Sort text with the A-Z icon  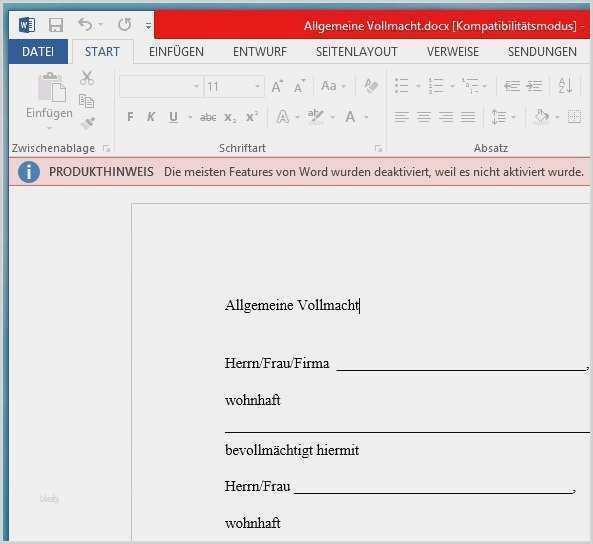565,85
